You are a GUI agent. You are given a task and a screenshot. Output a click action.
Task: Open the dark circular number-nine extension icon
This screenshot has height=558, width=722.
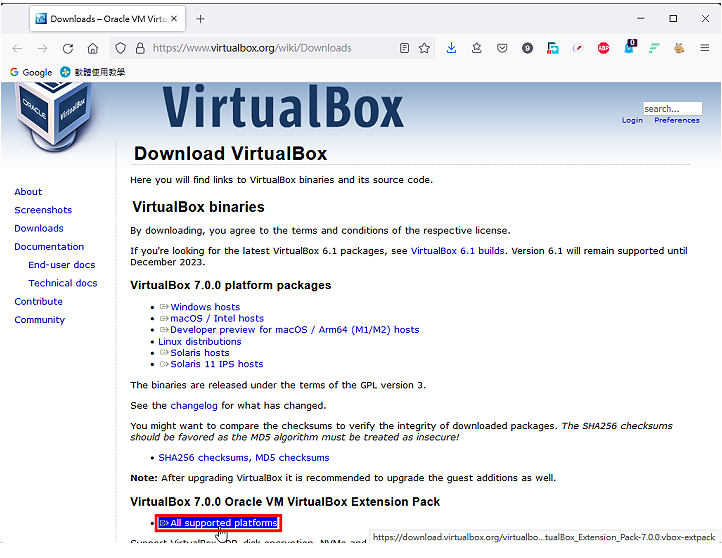pos(527,48)
